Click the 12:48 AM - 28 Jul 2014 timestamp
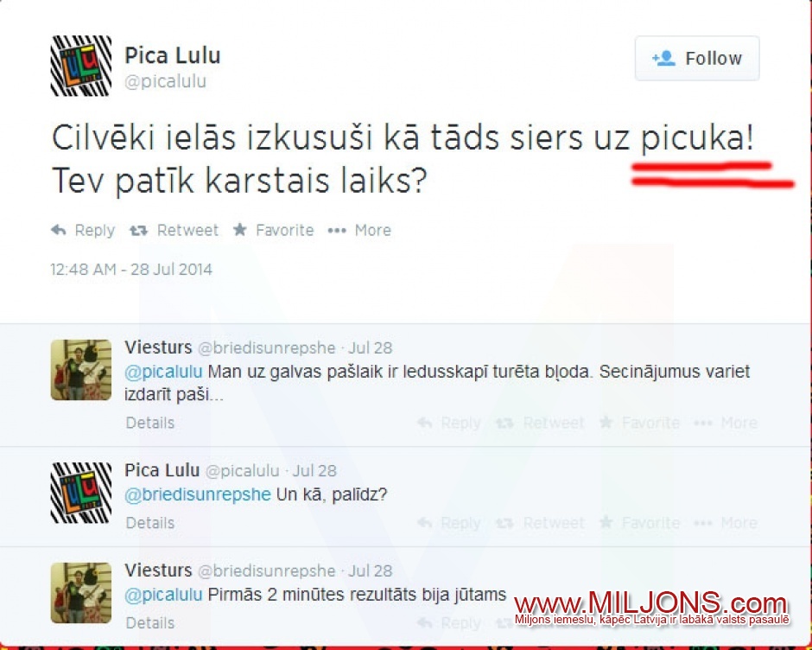 [x=131, y=269]
